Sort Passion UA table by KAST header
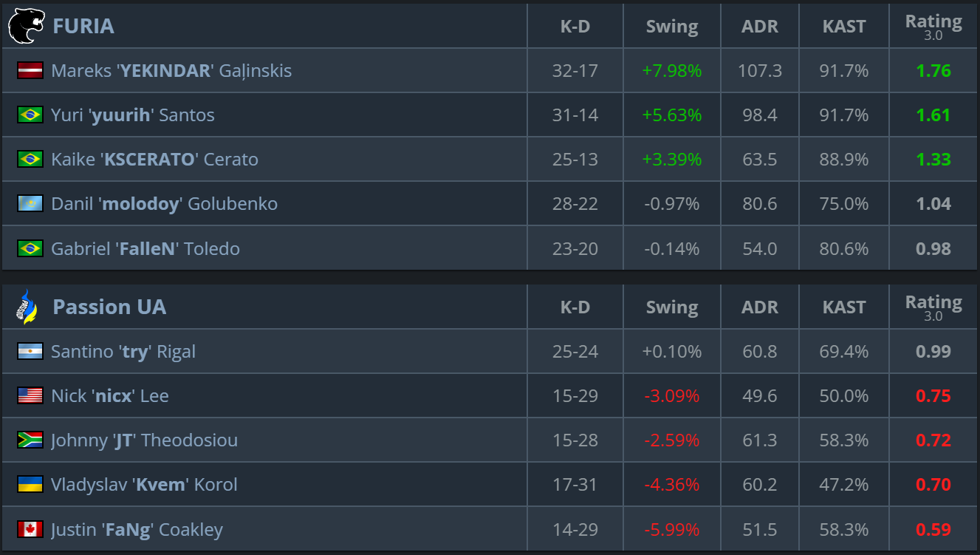 coord(843,307)
